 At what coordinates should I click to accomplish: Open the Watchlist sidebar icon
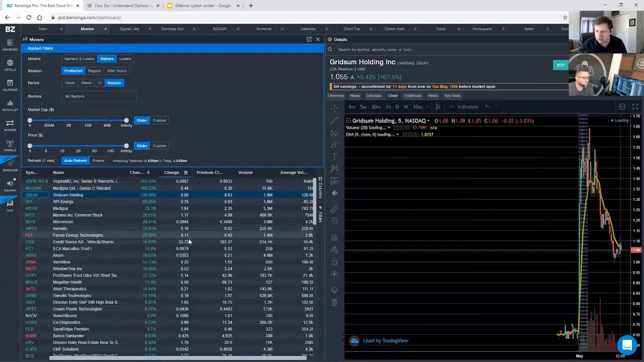coord(10,106)
